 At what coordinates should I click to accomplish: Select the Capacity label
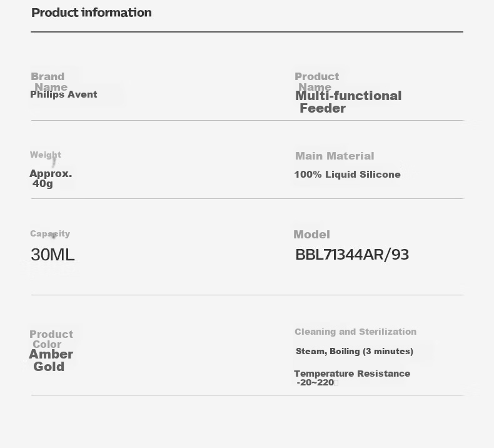click(x=50, y=233)
